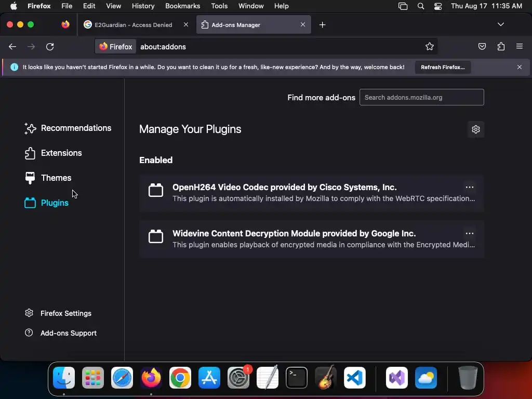The image size is (532, 399).
Task: Open Add-ons Support link
Action: click(x=61, y=333)
